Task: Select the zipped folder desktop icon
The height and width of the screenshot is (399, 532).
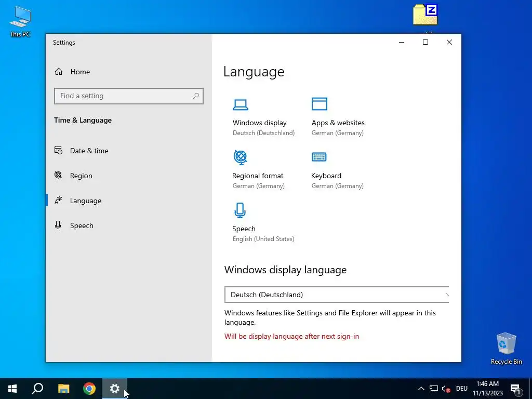Action: [x=425, y=15]
